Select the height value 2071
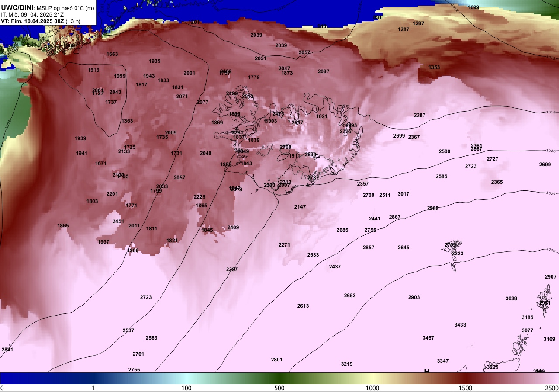Viewport: 559px width, 392px height. click(182, 96)
